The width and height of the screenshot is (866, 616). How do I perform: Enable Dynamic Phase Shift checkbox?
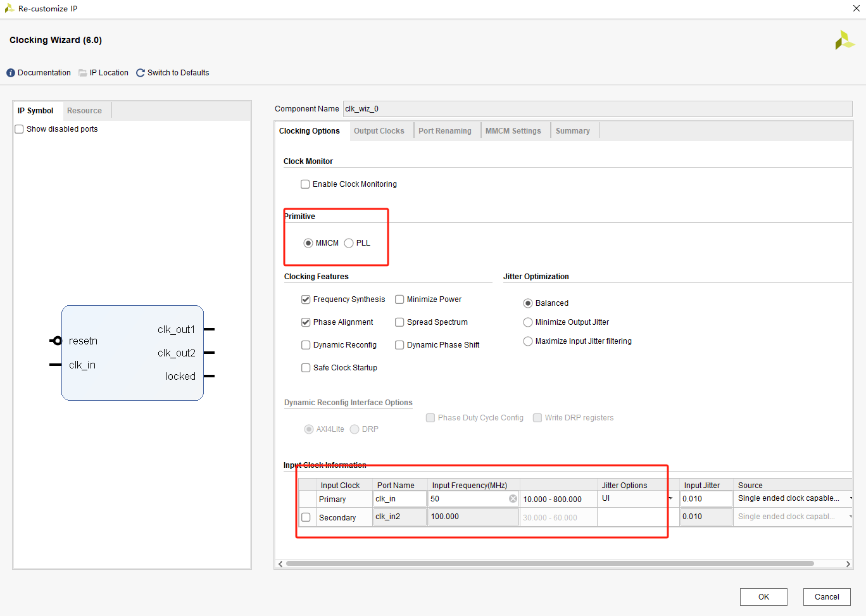[x=399, y=345]
